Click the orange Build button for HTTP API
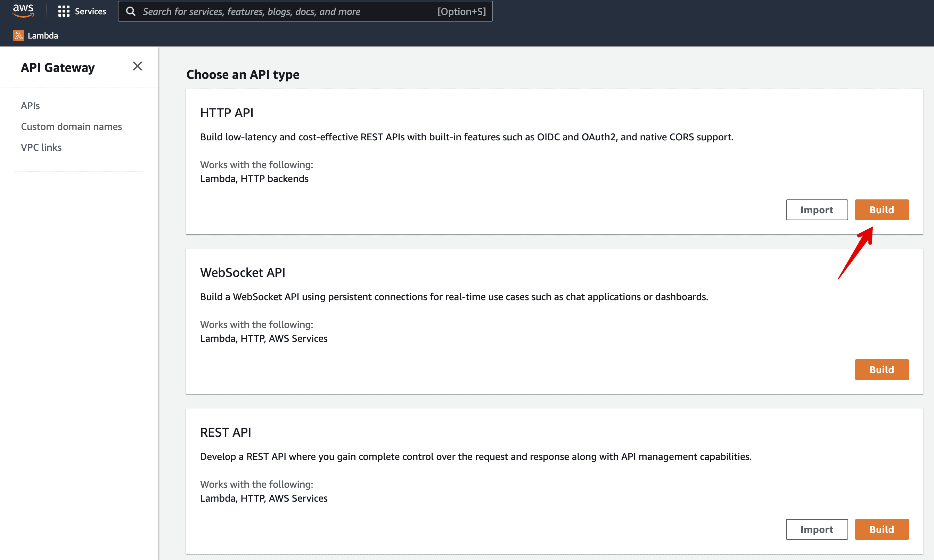This screenshot has width=934, height=560. [x=882, y=210]
